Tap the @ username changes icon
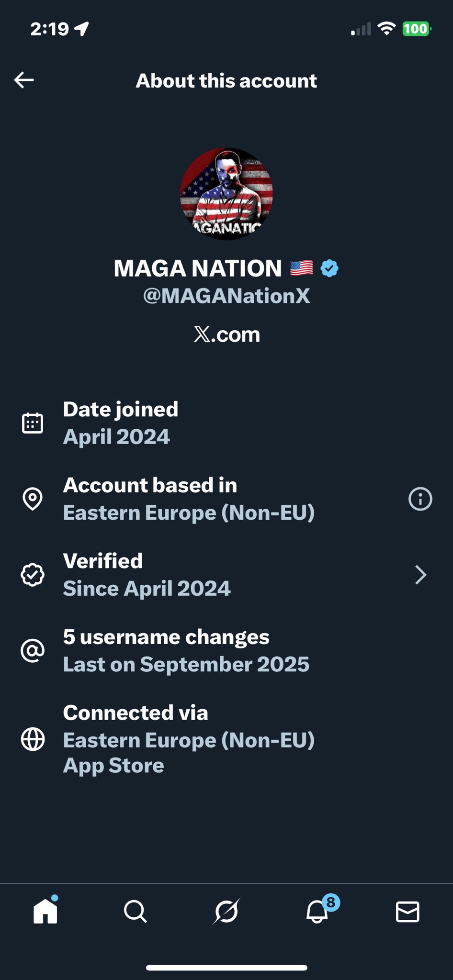Screen dimensions: 453x980 (33, 651)
